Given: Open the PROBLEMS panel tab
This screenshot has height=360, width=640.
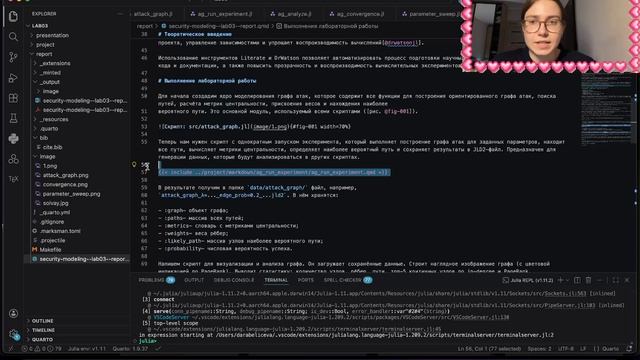Looking at the screenshot, I should (x=156, y=280).
